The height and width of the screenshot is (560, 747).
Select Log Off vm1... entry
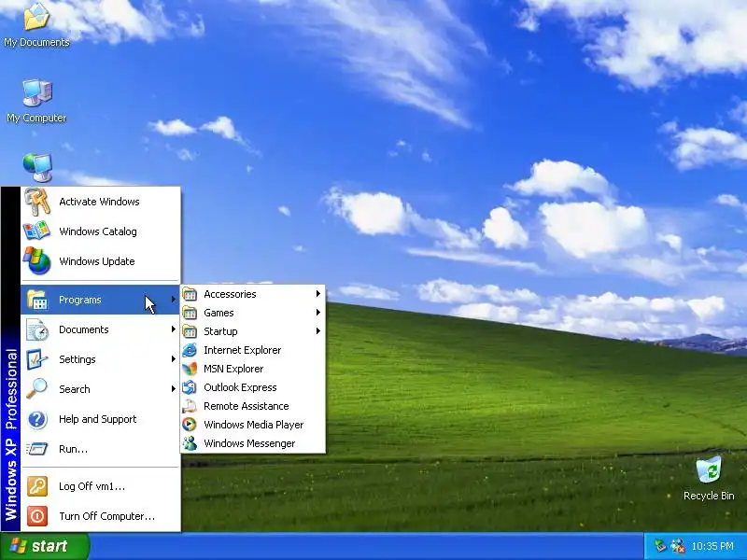(x=101, y=486)
